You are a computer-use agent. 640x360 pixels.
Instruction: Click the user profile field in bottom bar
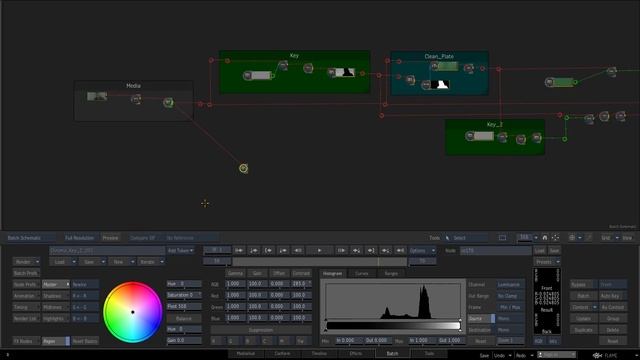pos(556,355)
